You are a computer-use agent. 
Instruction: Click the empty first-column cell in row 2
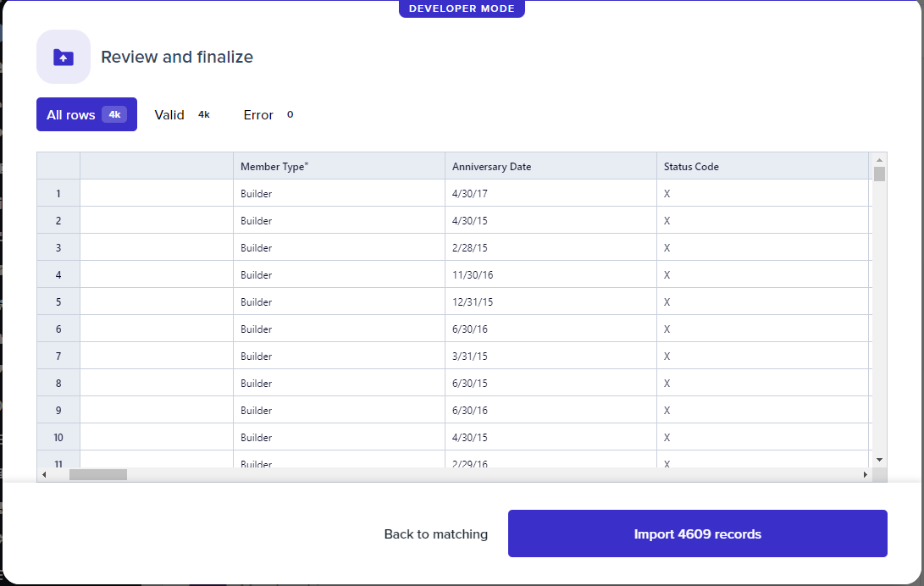coord(157,220)
